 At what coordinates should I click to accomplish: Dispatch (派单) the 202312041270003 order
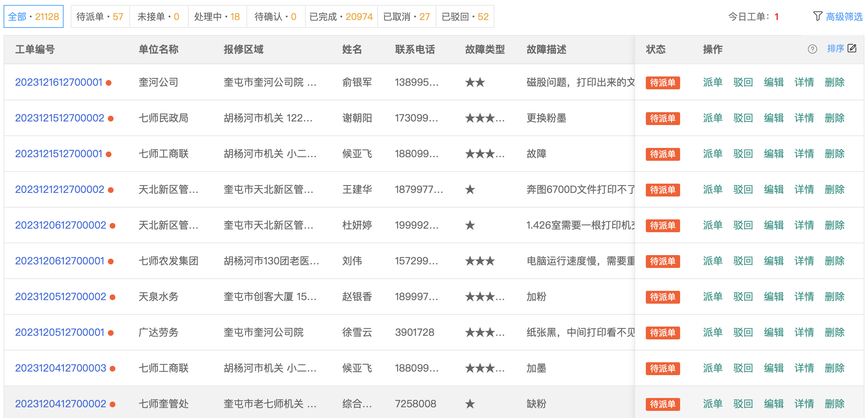click(713, 368)
